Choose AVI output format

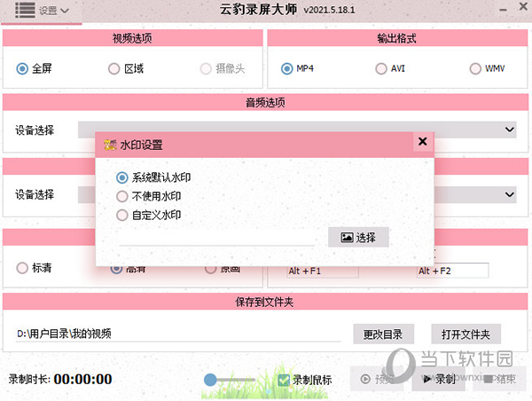point(390,68)
